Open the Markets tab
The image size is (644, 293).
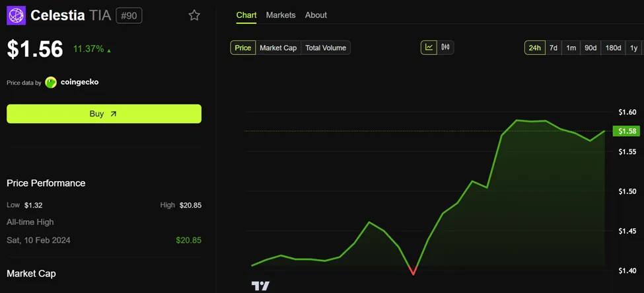pos(281,15)
